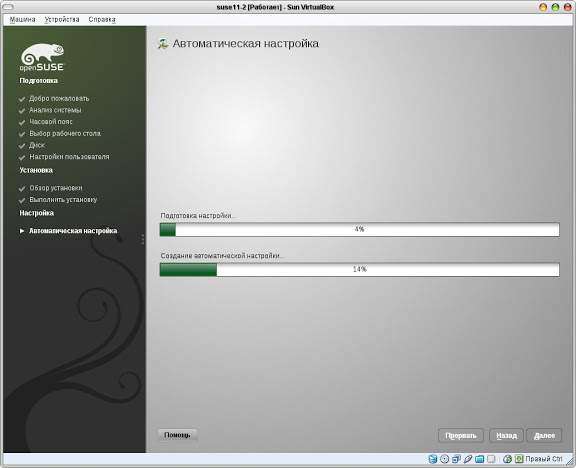Click the Назад button

pos(506,436)
